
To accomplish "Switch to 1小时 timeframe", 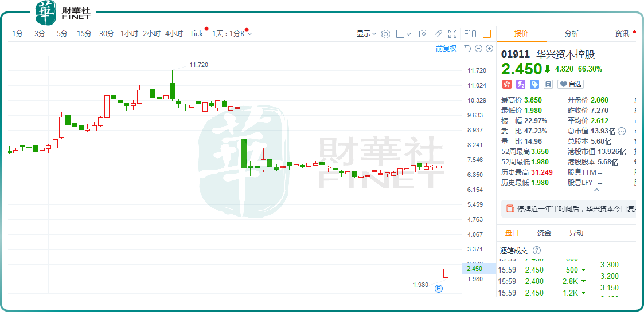I will [130, 34].
